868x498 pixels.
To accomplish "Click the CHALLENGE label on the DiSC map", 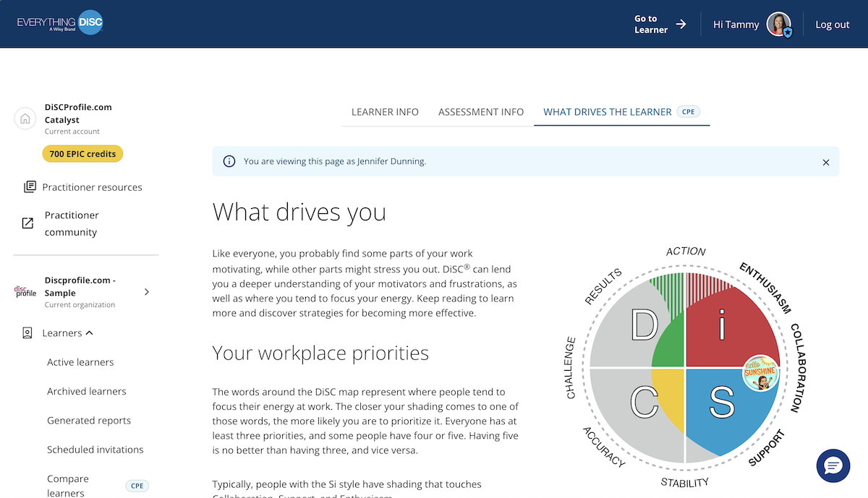I will coord(571,368).
